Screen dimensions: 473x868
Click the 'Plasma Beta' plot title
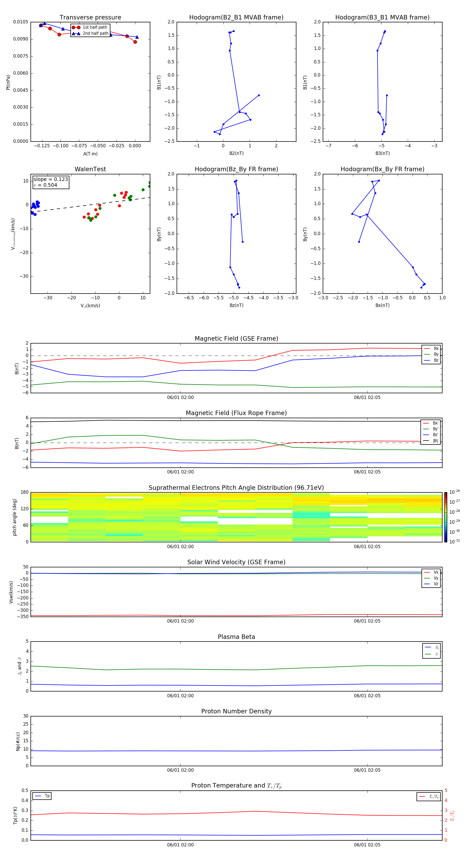(x=236, y=637)
